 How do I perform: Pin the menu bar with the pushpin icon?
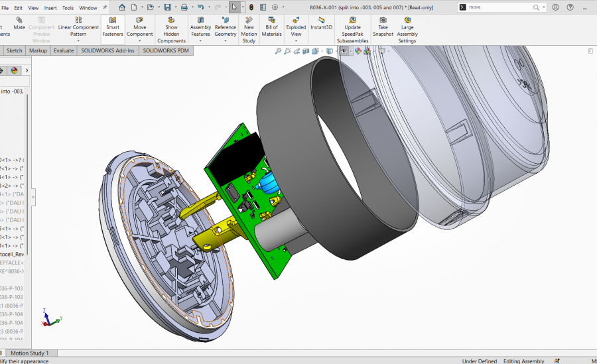click(105, 7)
